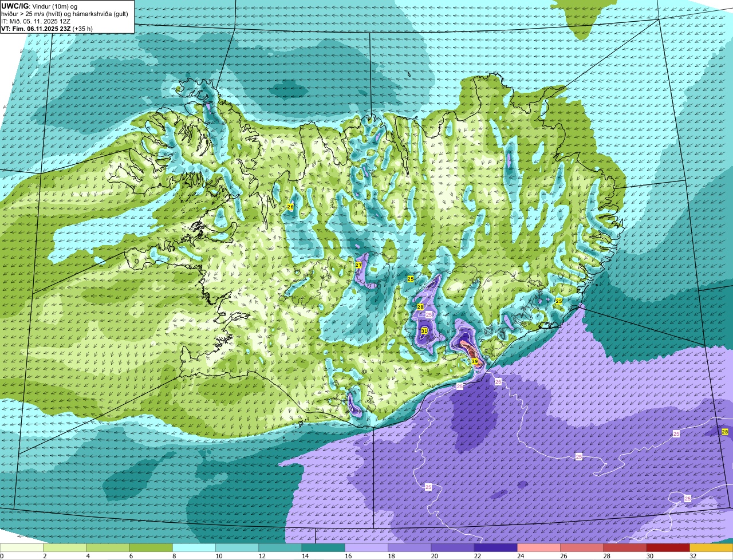Click the pale yellow 0–2 m/s legend swatch

(22, 548)
